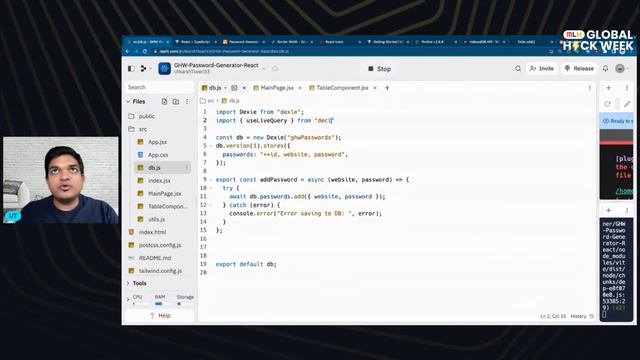
Task: Add a tab in the lower right console pane
Action: point(609,211)
